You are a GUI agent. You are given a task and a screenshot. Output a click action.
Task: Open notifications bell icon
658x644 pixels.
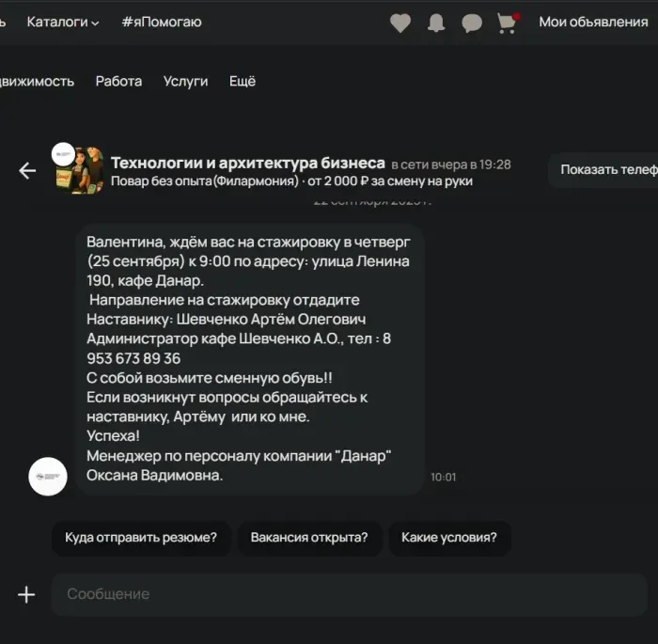436,23
